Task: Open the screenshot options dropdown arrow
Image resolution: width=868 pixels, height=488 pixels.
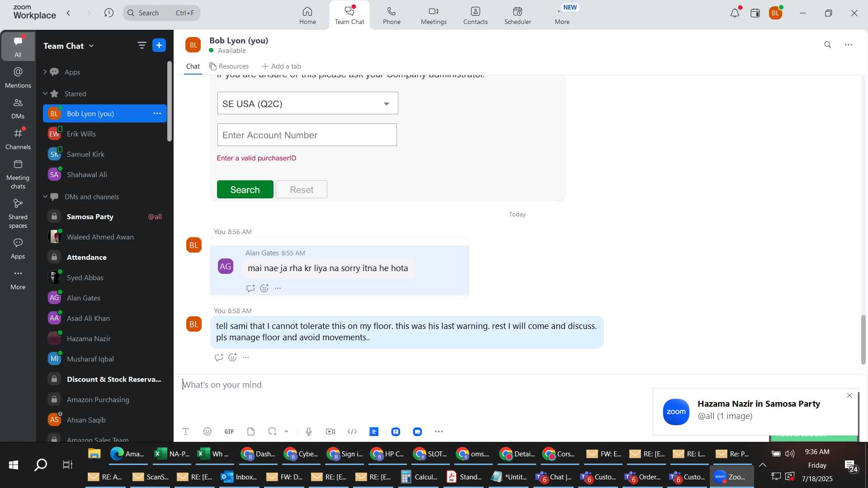Action: (x=287, y=432)
